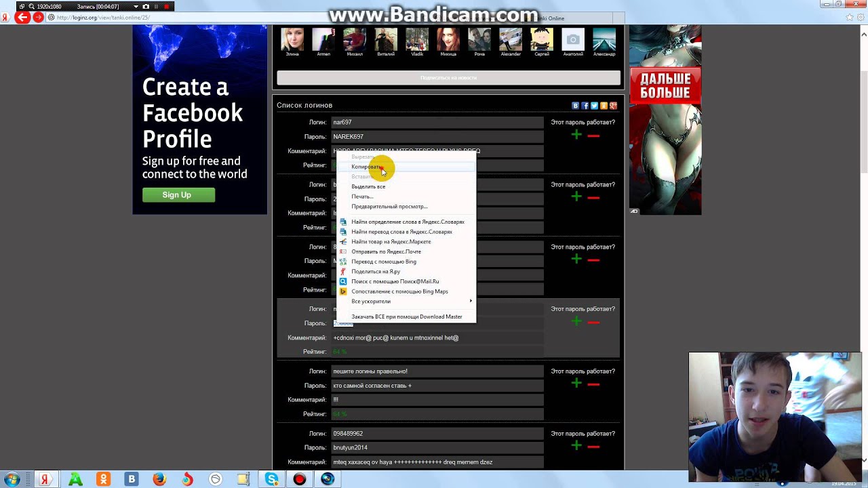Screen dimensions: 868x488
Task: Open Skype from taskbar
Action: click(272, 479)
